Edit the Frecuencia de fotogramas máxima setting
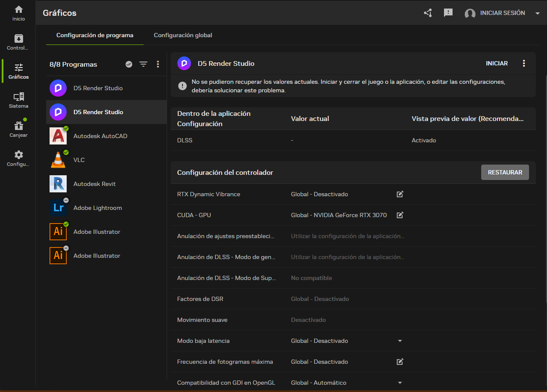547x392 pixels. coord(400,362)
